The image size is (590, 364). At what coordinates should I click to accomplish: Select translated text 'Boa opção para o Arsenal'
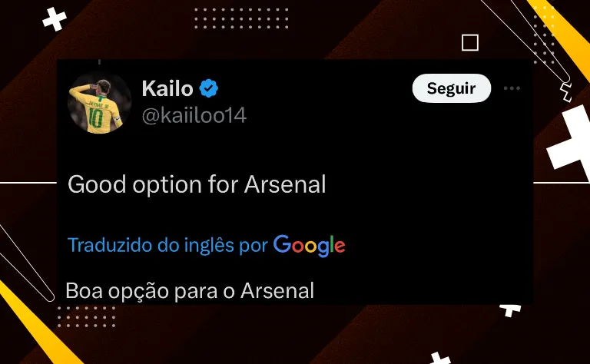(x=190, y=291)
